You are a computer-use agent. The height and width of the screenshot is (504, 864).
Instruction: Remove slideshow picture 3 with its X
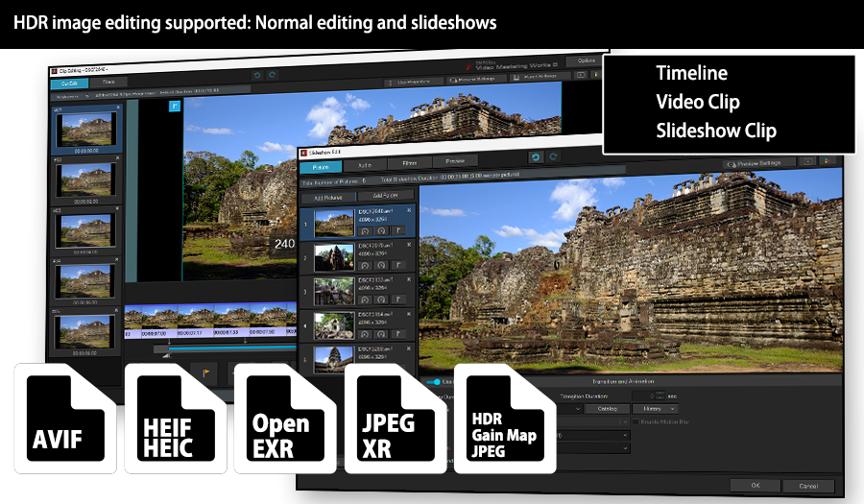(409, 279)
